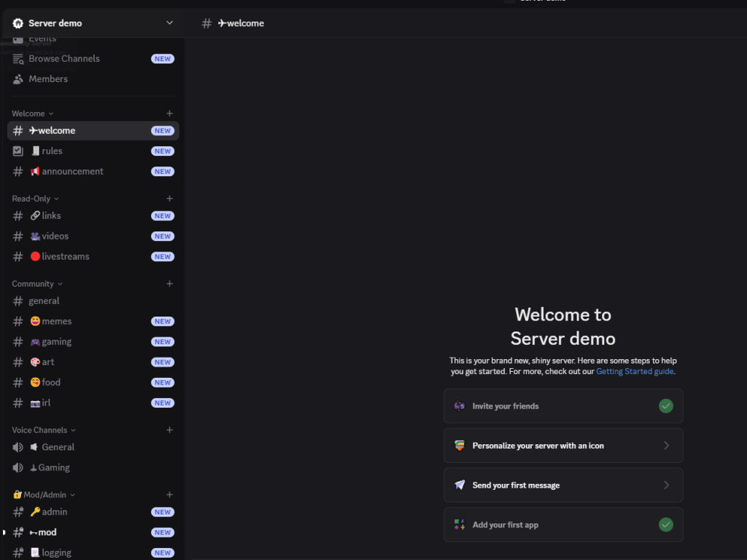The height and width of the screenshot is (560, 747).
Task: Open the general text channel
Action: click(93, 301)
